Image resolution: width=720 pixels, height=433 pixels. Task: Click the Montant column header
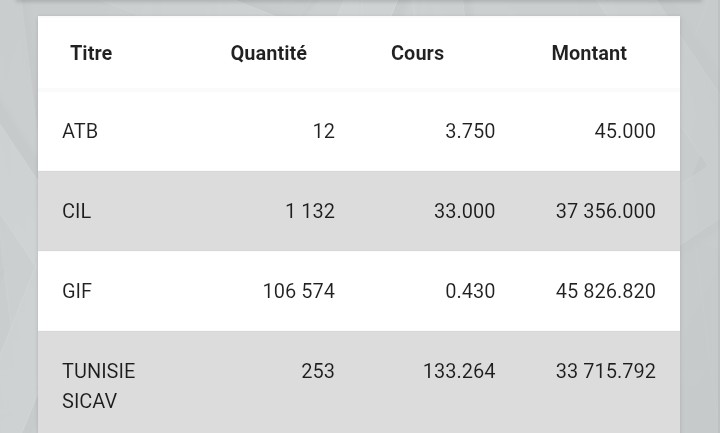pos(588,53)
